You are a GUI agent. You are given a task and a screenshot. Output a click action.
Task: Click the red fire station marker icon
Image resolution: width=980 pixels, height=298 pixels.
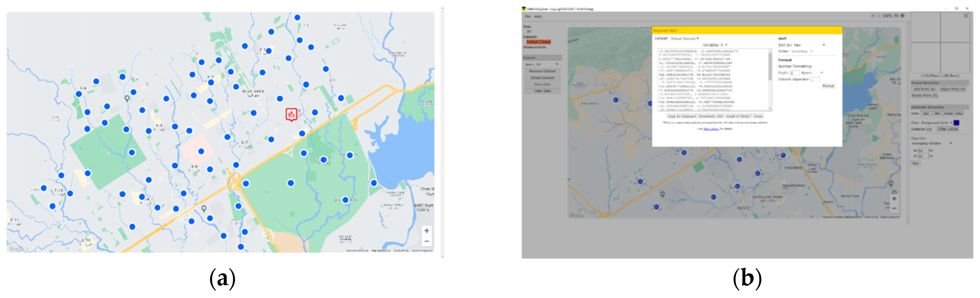[291, 114]
